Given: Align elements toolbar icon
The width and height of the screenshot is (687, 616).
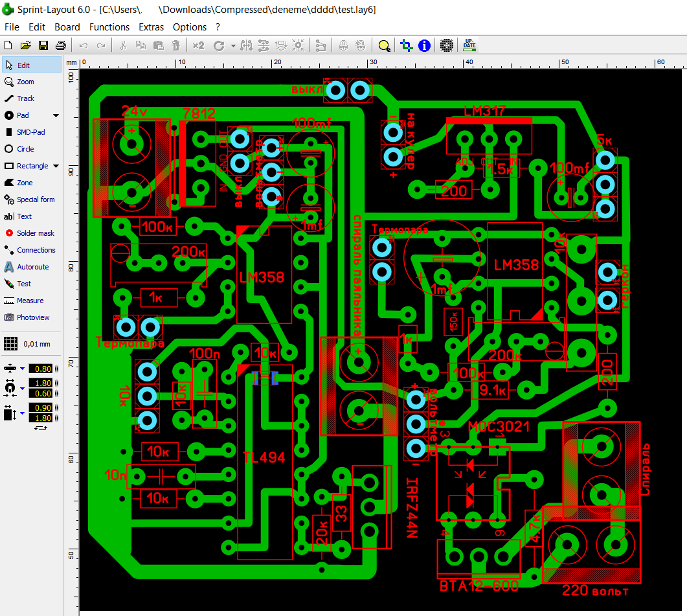Looking at the screenshot, I should (x=264, y=45).
